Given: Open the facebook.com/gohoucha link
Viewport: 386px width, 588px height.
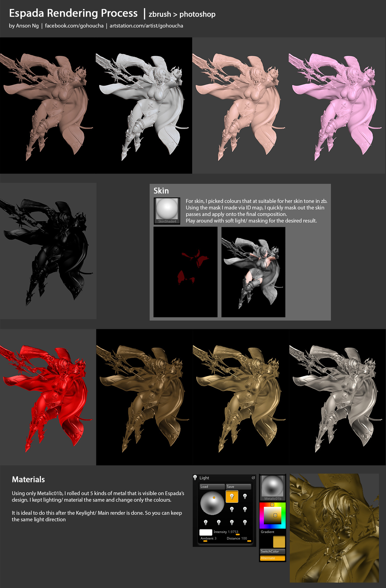Looking at the screenshot, I should click(x=74, y=26).
